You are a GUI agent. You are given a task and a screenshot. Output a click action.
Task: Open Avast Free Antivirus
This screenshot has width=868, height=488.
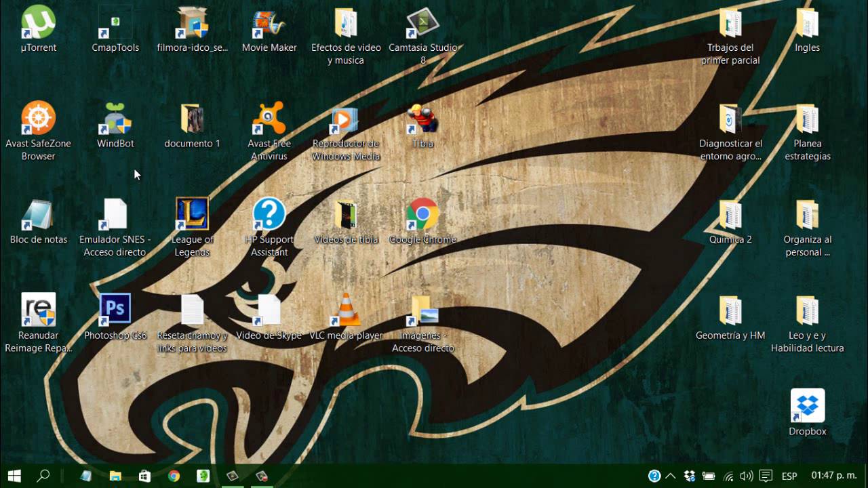(269, 132)
